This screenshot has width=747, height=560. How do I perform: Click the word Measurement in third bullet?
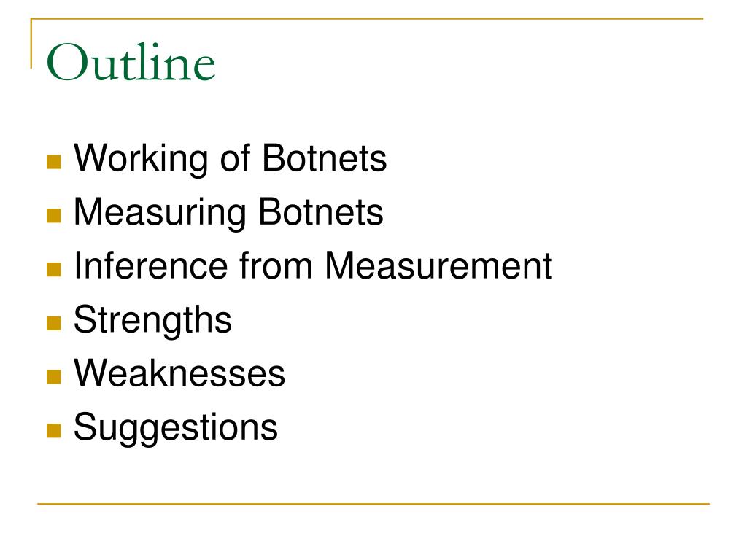click(438, 265)
